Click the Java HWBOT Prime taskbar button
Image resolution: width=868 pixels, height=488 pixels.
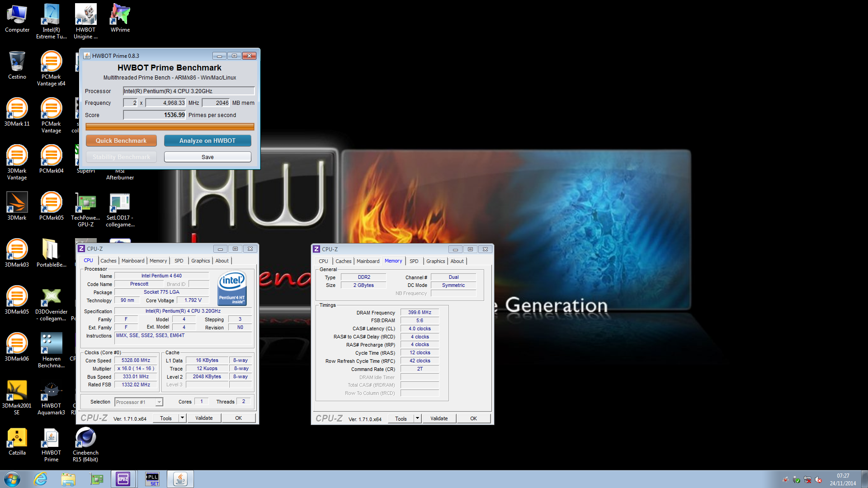(180, 479)
